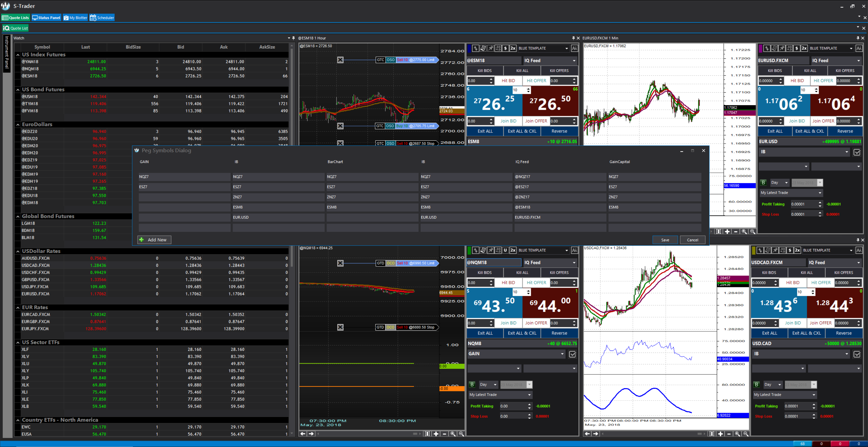This screenshot has width=868, height=447.
Task: Zoom out on the USDCAD.FXCM chart
Action: tap(746, 434)
